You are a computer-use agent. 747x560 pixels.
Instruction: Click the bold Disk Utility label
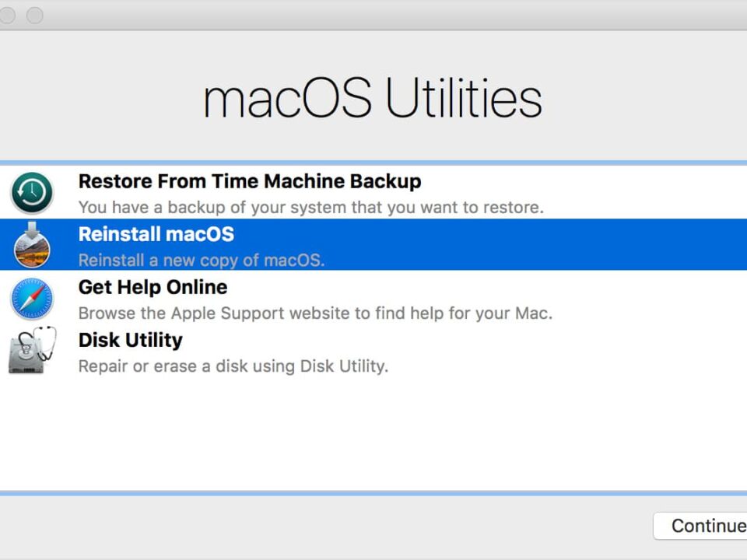click(x=130, y=340)
